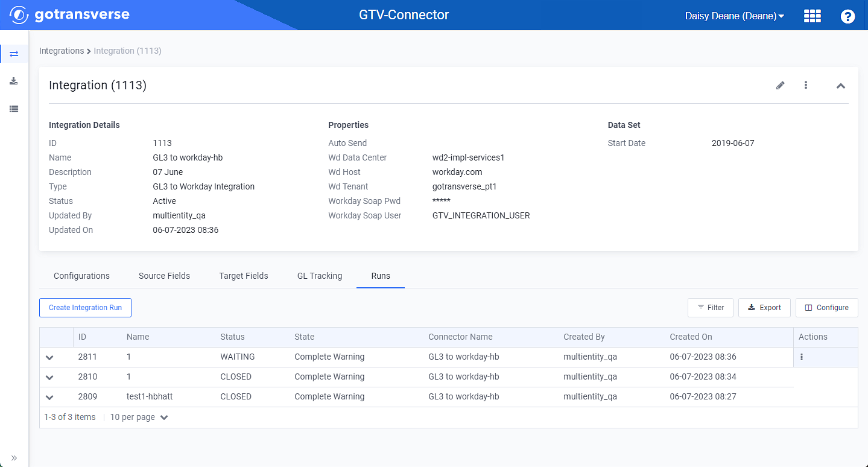
Task: Click the CLOSED status for run 2810
Action: pyautogui.click(x=236, y=376)
